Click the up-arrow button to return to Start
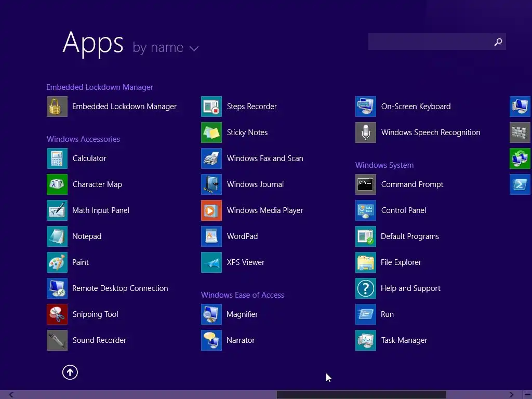532x399 pixels. [x=70, y=372]
